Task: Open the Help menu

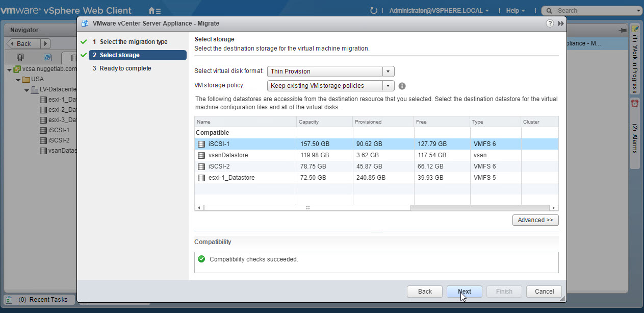Action: point(515,10)
